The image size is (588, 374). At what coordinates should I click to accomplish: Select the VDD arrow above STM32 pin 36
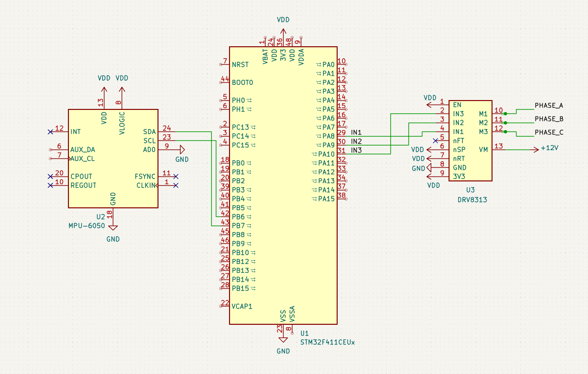click(283, 32)
